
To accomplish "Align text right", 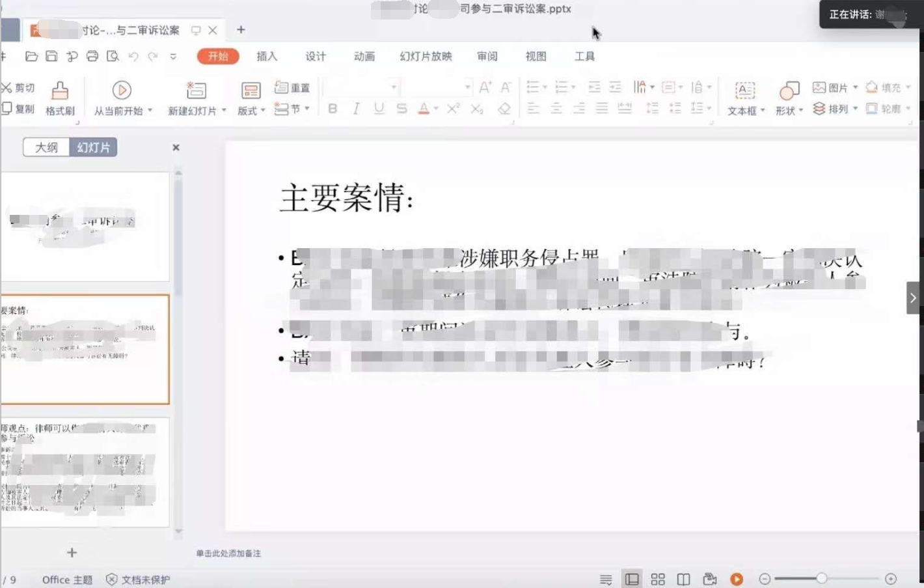I will pos(579,109).
